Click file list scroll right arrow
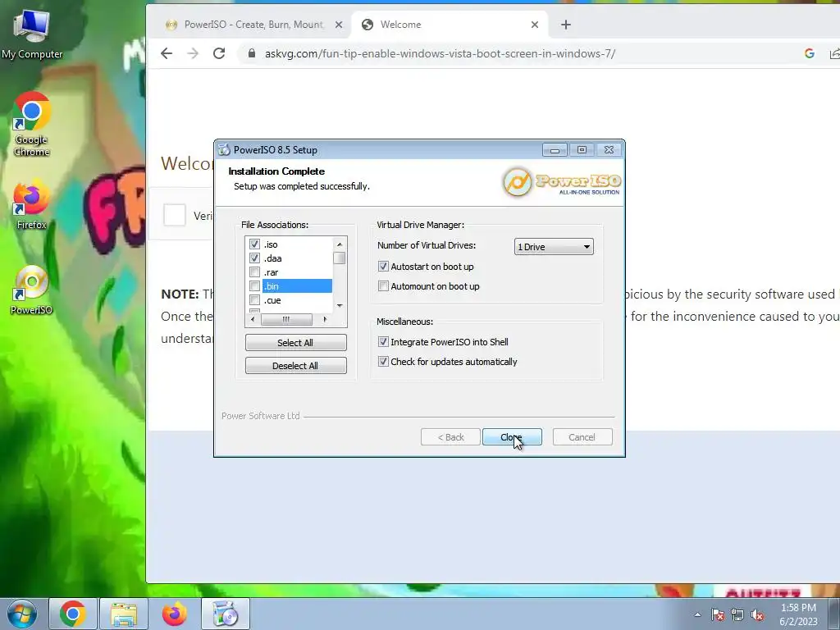The image size is (840, 630). click(x=325, y=319)
